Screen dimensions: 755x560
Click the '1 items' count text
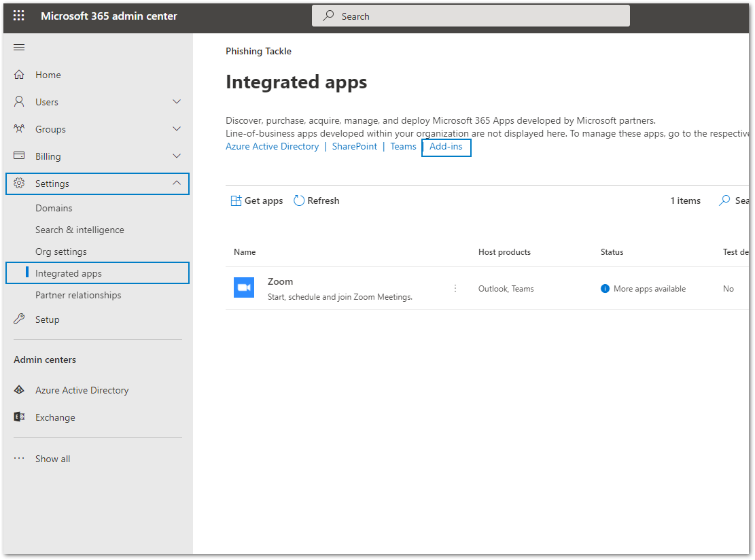[685, 200]
